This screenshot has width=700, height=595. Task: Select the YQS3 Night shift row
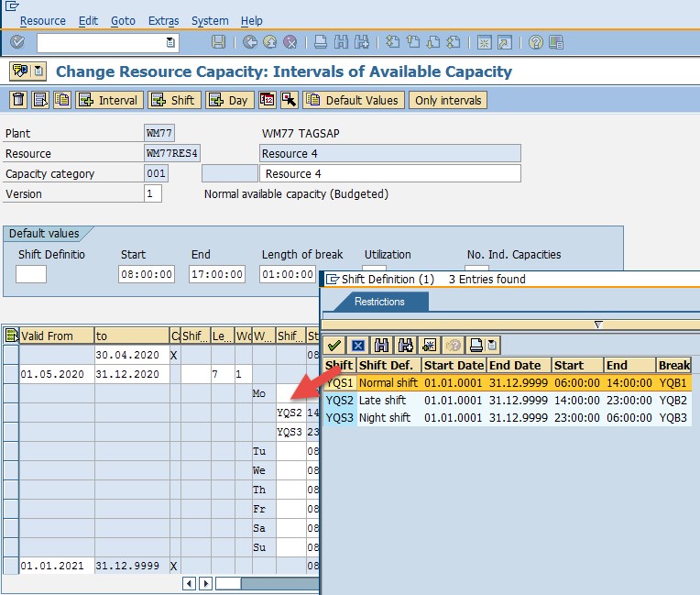[x=508, y=418]
